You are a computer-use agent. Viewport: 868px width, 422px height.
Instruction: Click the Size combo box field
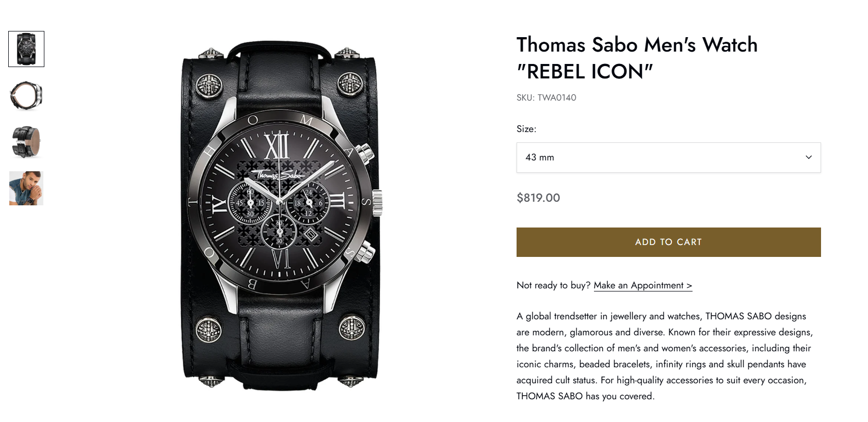668,158
